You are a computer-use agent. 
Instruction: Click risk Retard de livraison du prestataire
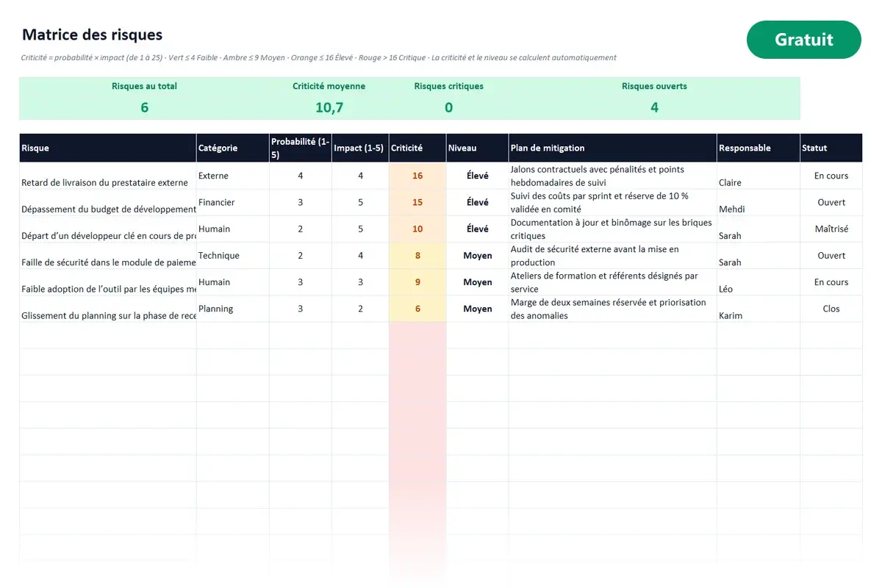click(105, 183)
